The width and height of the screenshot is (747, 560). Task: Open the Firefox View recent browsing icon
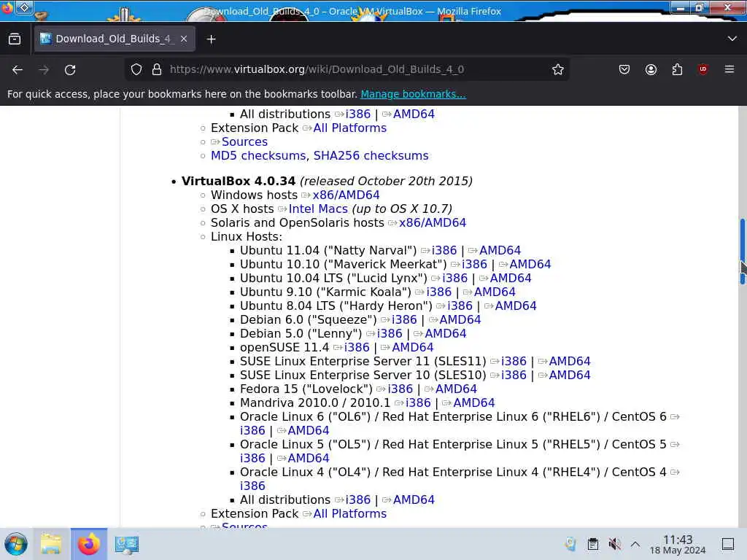pos(15,39)
